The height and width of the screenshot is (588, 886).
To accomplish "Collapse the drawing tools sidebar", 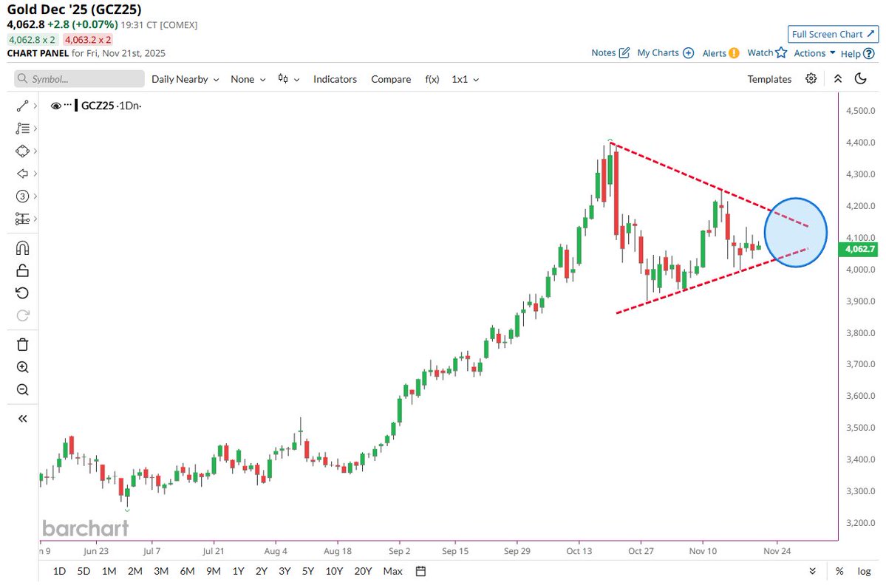I will [23, 419].
